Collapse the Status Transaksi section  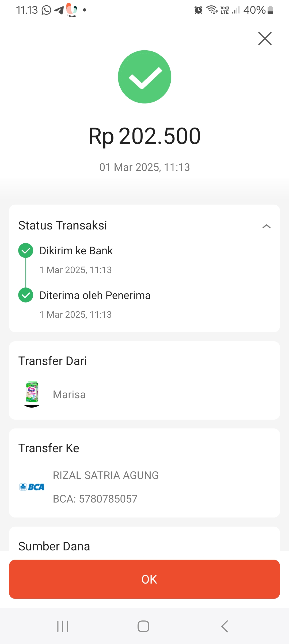tap(266, 226)
